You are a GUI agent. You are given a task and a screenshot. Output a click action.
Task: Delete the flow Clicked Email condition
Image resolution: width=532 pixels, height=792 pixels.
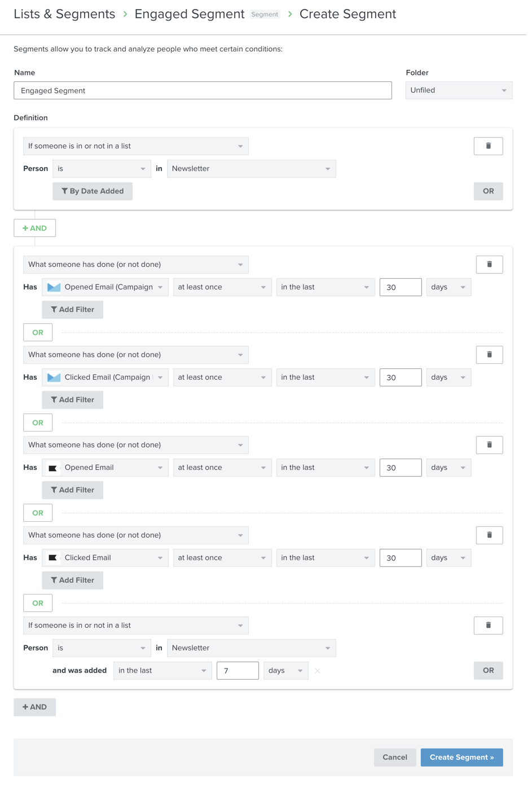coord(489,535)
